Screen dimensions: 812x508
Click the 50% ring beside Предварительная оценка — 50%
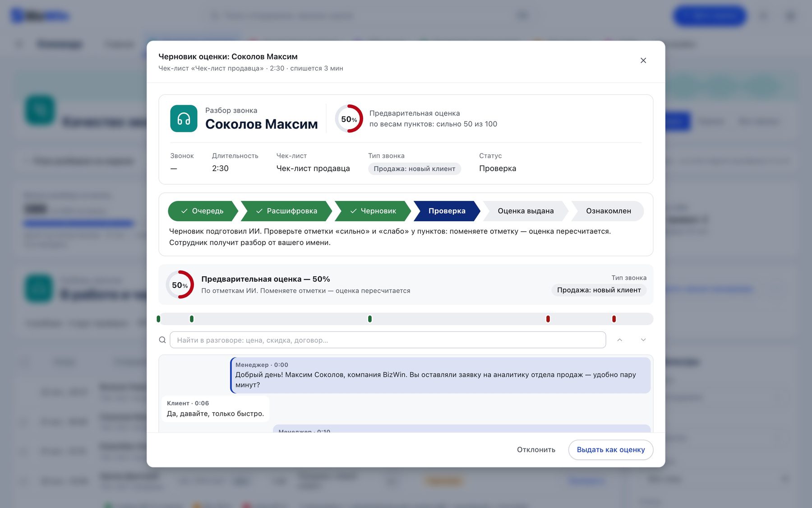pos(180,284)
